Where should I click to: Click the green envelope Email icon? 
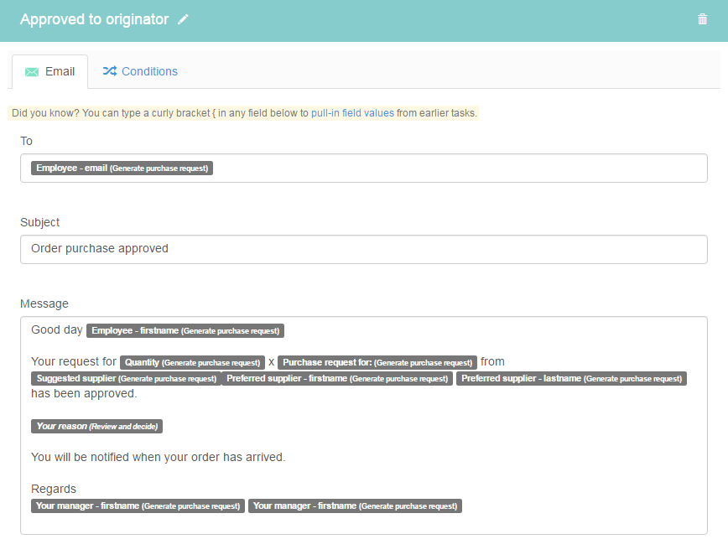(x=32, y=72)
